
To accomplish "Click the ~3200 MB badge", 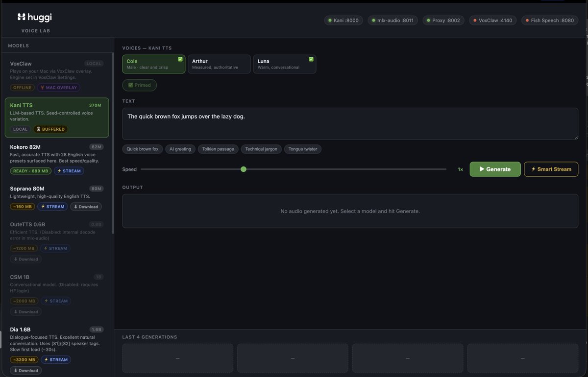I will pyautogui.click(x=24, y=360).
